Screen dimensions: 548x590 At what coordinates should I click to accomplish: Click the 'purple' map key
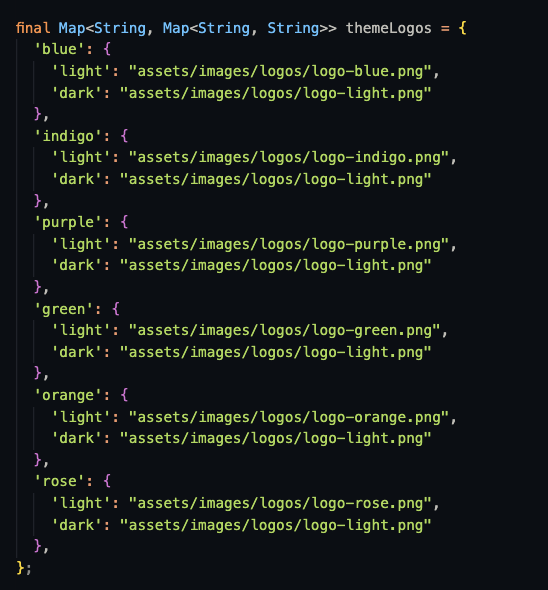tap(68, 222)
